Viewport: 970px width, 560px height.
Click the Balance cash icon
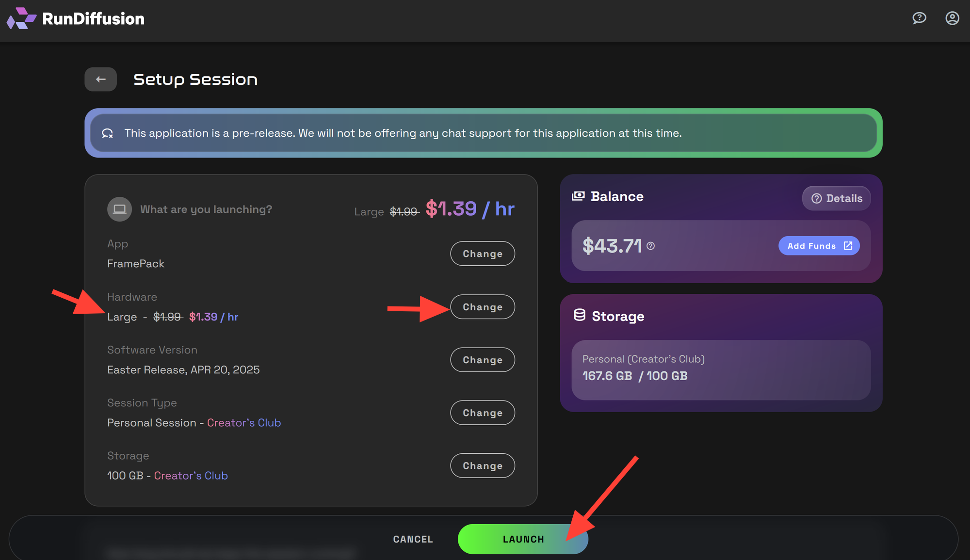(x=578, y=196)
